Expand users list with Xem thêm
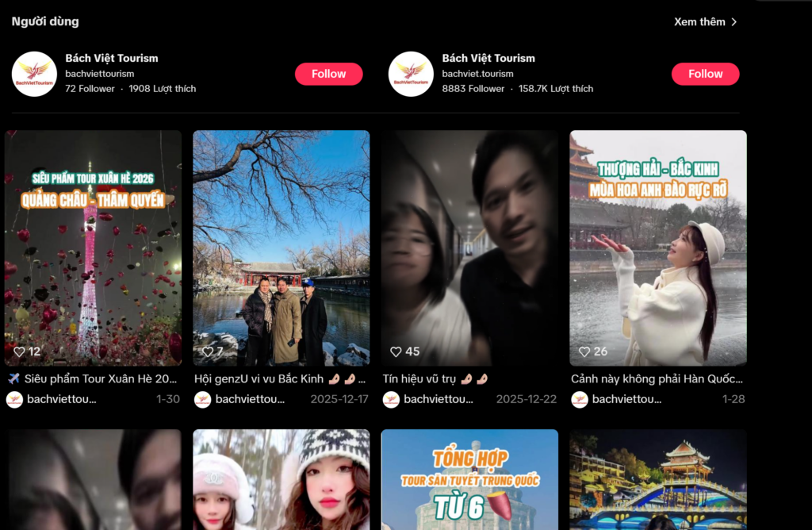Image resolution: width=812 pixels, height=530 pixels. (x=699, y=21)
